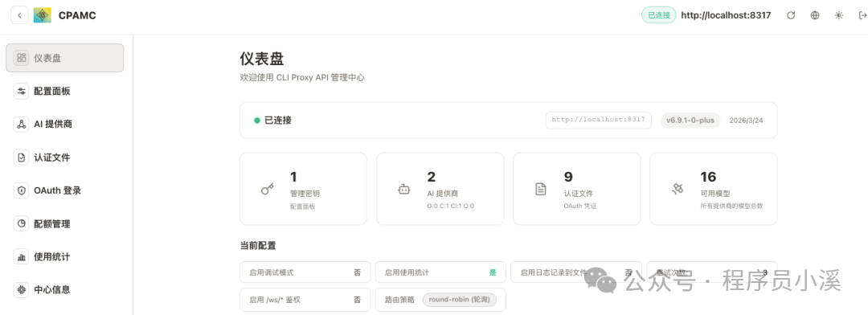Go to 配置面板 in the sidebar
This screenshot has width=868, height=315.
coord(65,92)
